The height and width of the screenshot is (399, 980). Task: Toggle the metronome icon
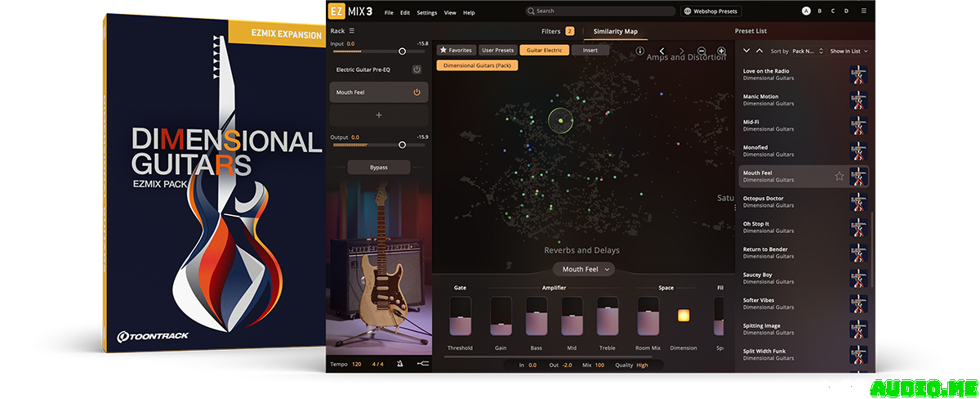coord(400,364)
